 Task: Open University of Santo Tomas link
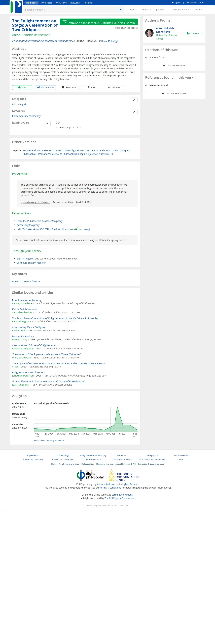166,37
